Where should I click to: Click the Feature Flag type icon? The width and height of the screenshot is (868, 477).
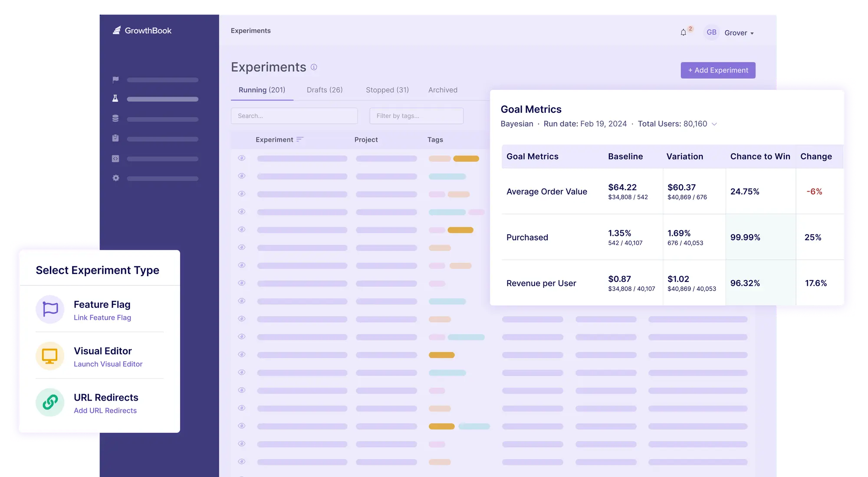pyautogui.click(x=50, y=310)
